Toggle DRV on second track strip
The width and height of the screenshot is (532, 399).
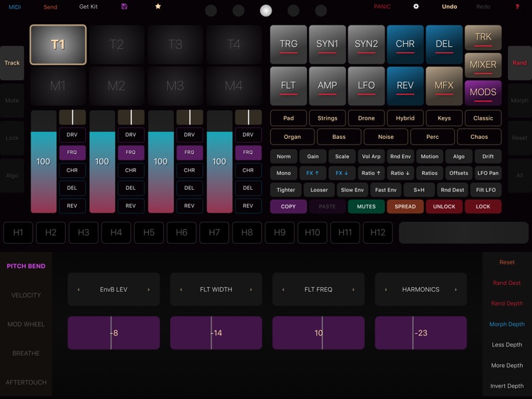(x=131, y=135)
